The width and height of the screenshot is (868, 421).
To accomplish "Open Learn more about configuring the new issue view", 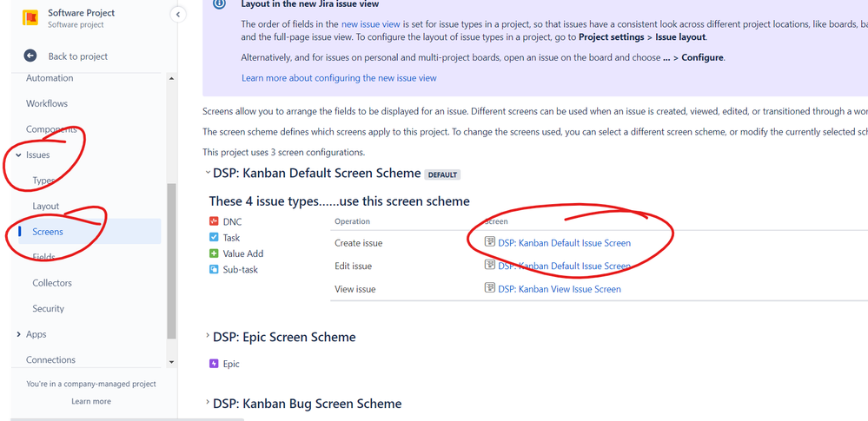I will [x=339, y=78].
